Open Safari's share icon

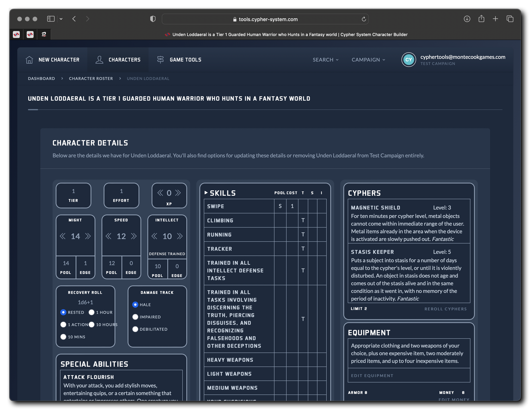(481, 19)
